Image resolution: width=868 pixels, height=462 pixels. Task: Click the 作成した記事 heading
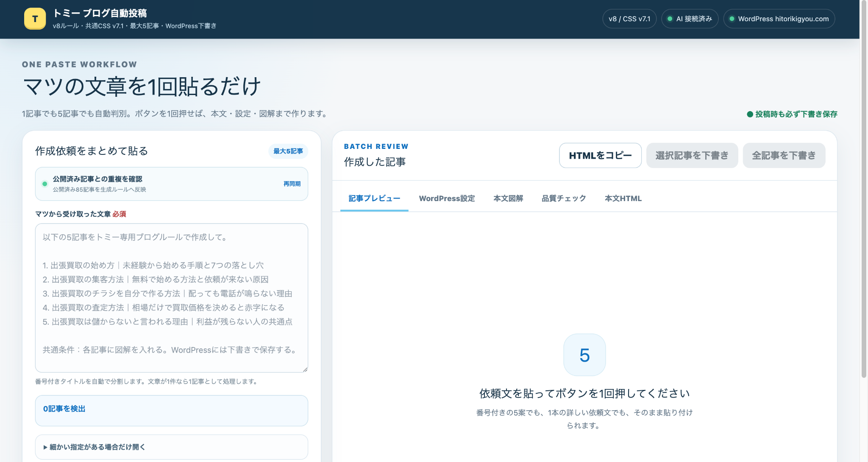click(x=375, y=162)
